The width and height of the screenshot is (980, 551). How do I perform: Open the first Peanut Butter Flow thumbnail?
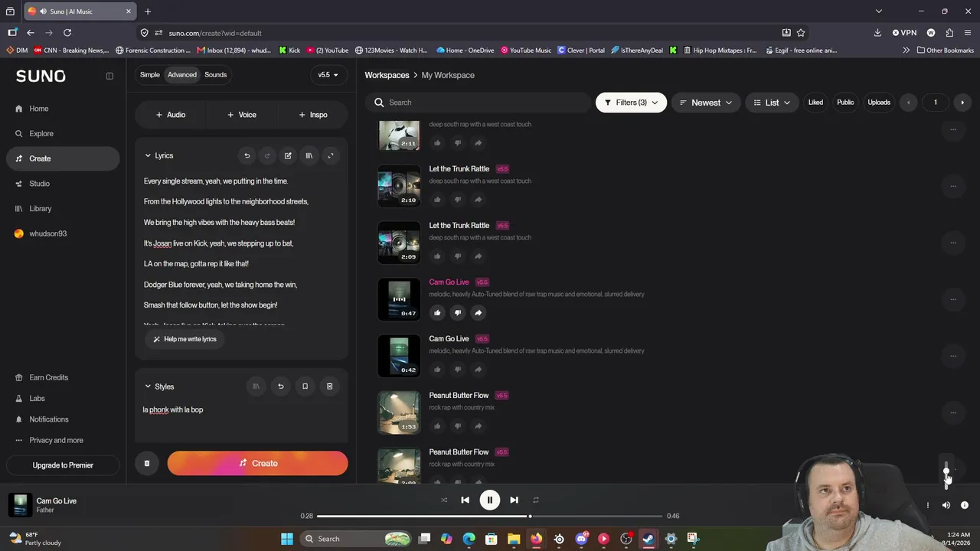(399, 412)
